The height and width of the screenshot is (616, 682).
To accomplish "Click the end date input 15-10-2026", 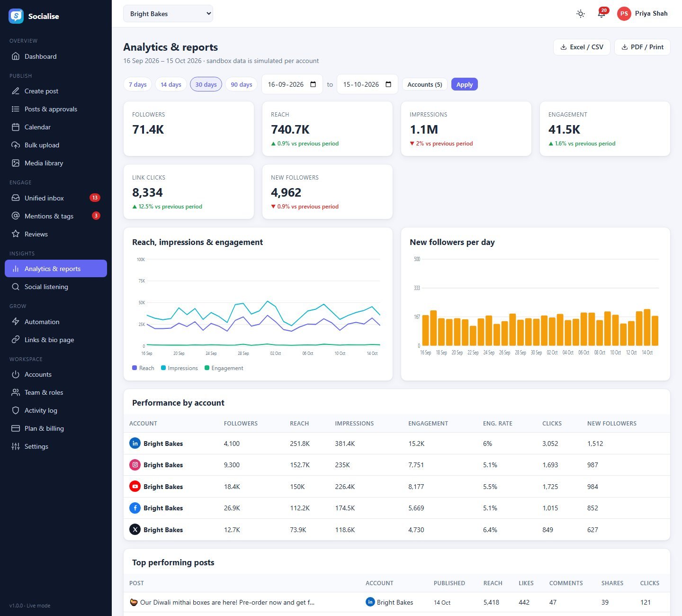I will point(368,84).
